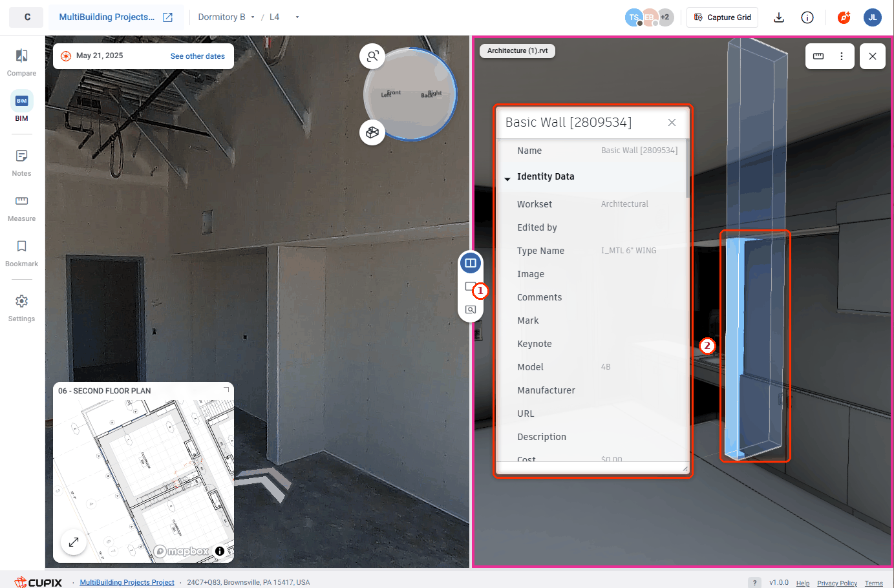Image resolution: width=894 pixels, height=588 pixels.
Task: Open Privacy Policy footer link
Action: (837, 583)
